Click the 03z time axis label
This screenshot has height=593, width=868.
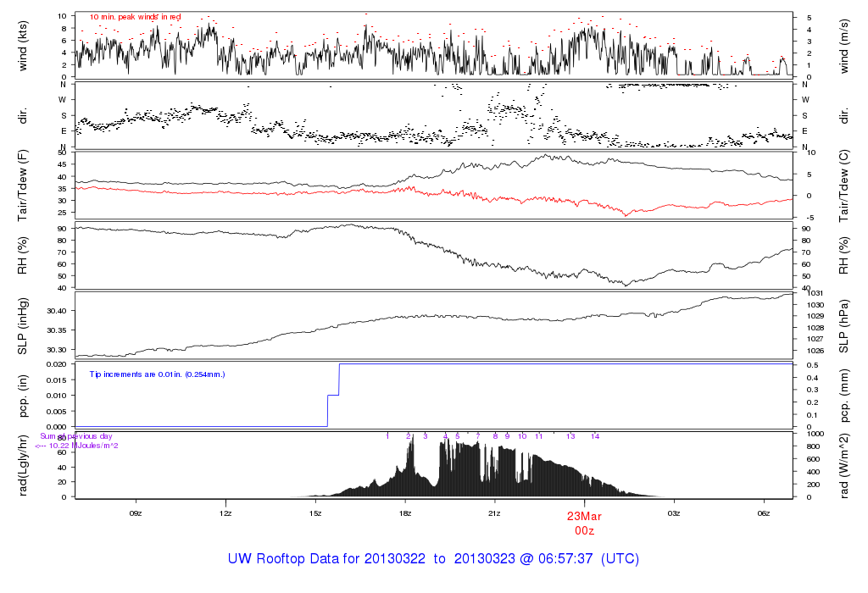click(x=674, y=513)
